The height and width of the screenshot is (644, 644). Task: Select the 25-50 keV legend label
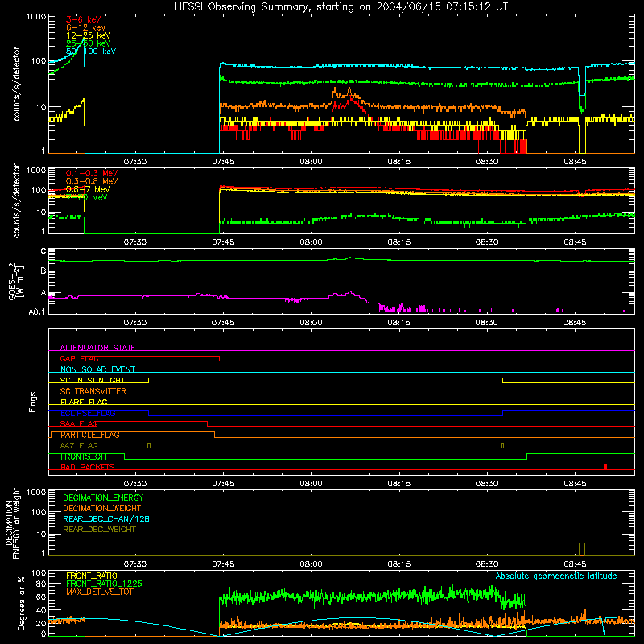[89, 43]
